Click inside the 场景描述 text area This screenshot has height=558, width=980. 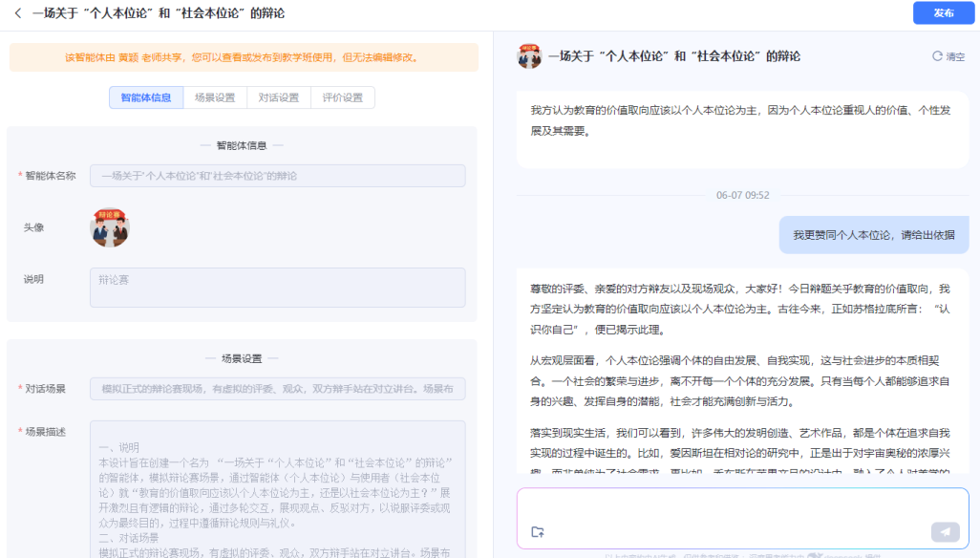pyautogui.click(x=275, y=478)
